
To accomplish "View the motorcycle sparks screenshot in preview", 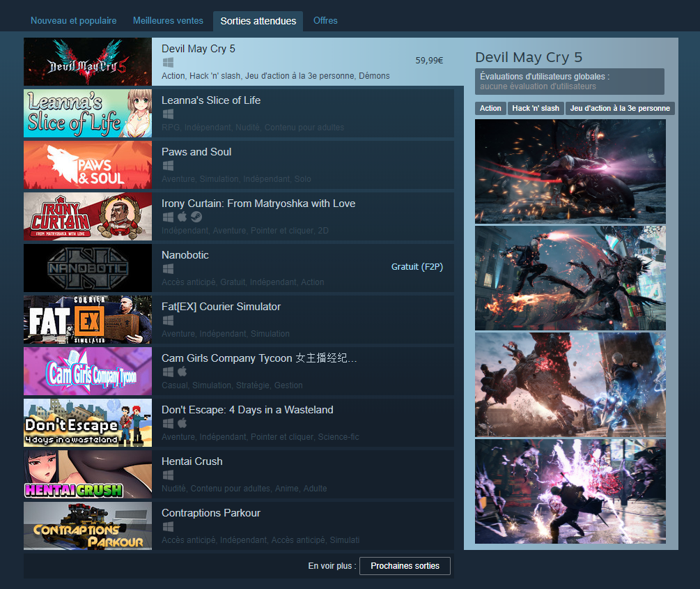I will click(x=570, y=171).
